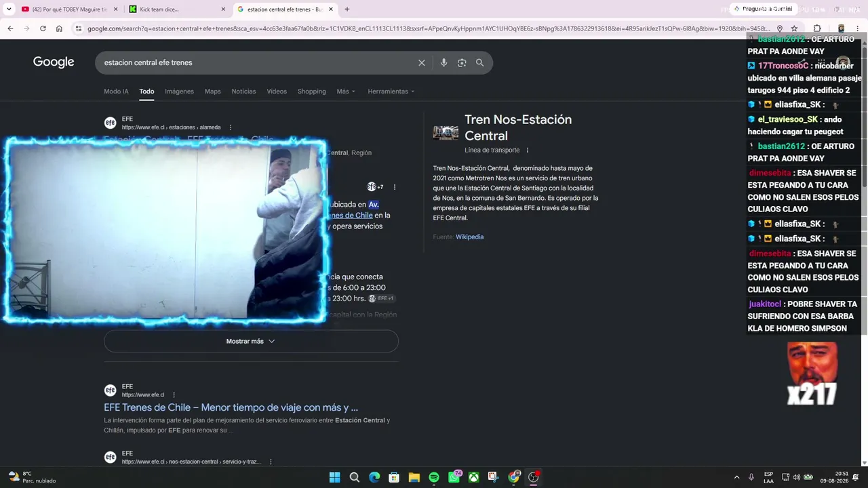Click the browser address bar URL
868x488 pixels.
429,28
